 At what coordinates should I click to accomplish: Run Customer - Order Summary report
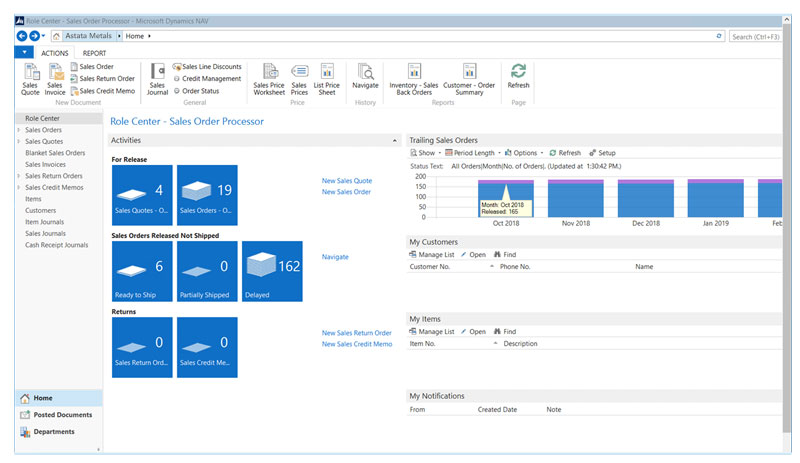[x=469, y=79]
